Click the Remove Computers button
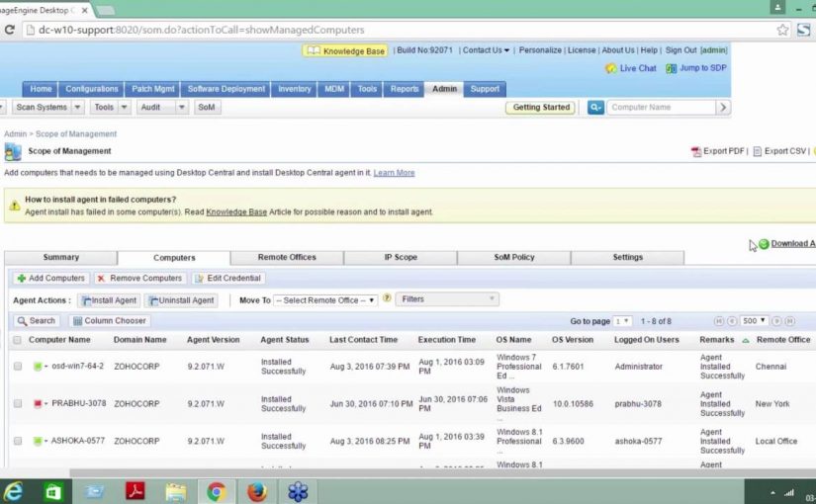Viewport: 816px width, 504px height. coord(139,279)
